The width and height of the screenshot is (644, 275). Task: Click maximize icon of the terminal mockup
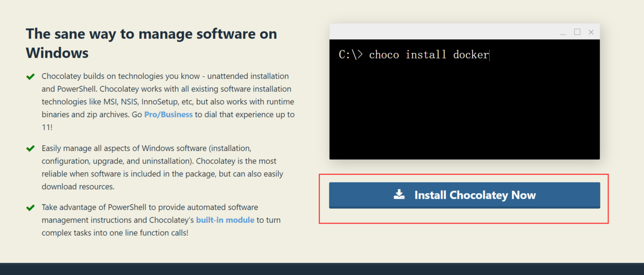tap(577, 32)
